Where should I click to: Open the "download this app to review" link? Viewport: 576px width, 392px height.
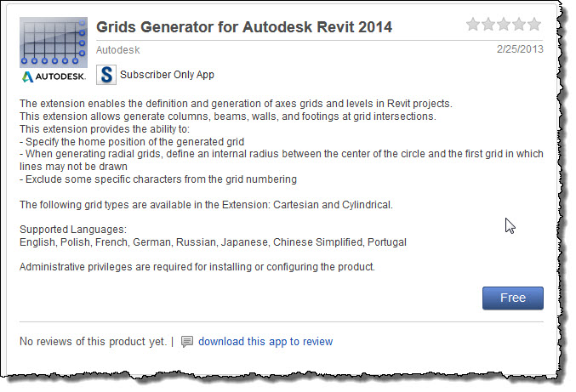coord(265,342)
